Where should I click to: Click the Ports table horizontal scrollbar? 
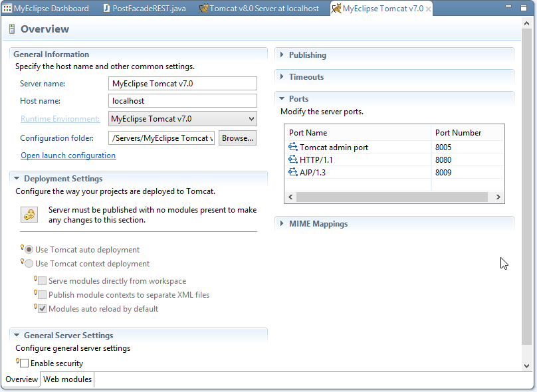[393, 197]
